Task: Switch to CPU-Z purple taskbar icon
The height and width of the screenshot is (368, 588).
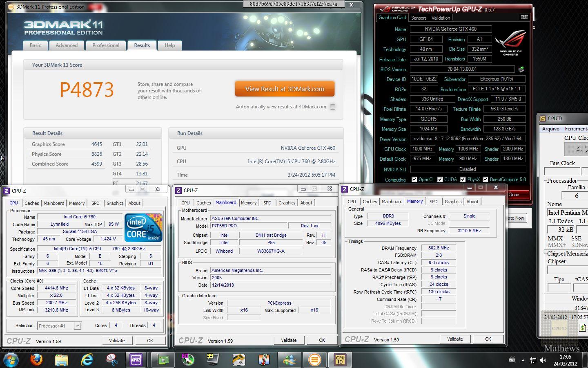Action: click(136, 360)
